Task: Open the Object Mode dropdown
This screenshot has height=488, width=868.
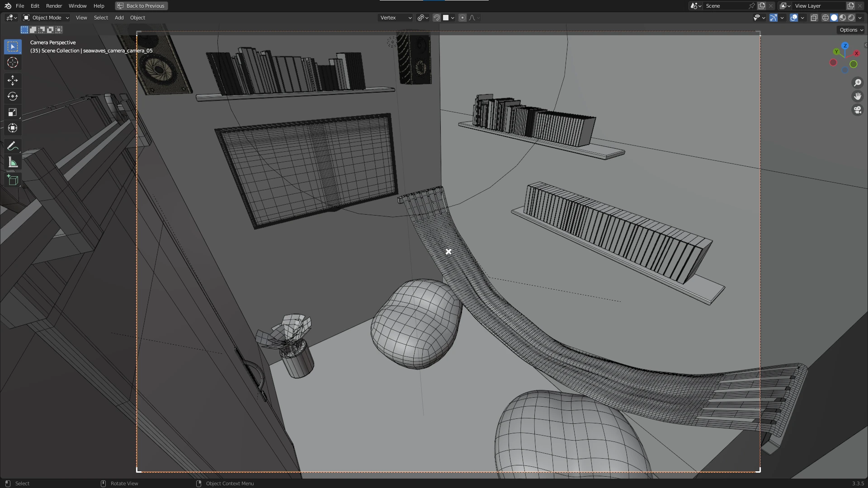Action: [x=46, y=18]
